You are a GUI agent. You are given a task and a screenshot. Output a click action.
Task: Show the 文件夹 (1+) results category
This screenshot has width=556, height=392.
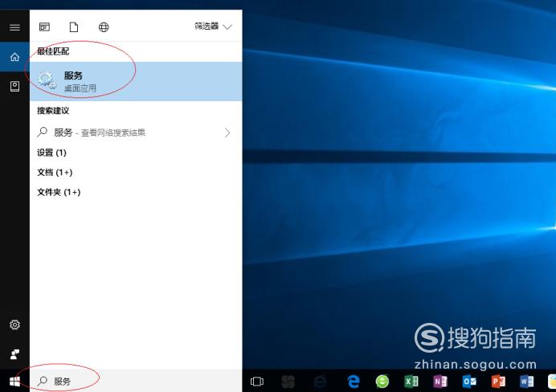pyautogui.click(x=59, y=192)
